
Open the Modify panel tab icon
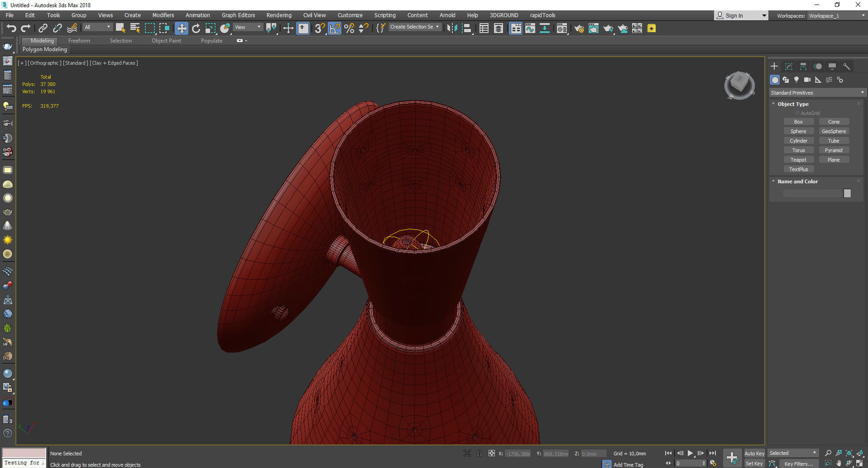coord(788,67)
